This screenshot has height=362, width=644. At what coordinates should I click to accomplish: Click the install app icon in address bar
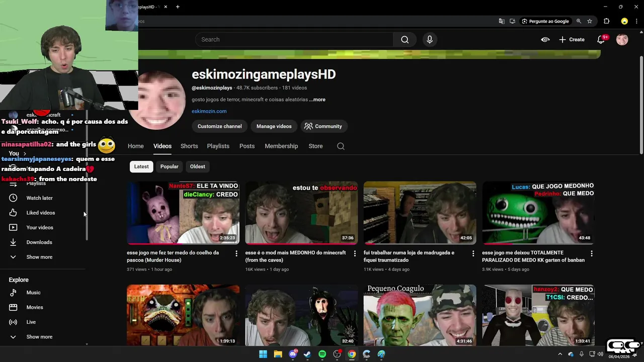click(512, 21)
